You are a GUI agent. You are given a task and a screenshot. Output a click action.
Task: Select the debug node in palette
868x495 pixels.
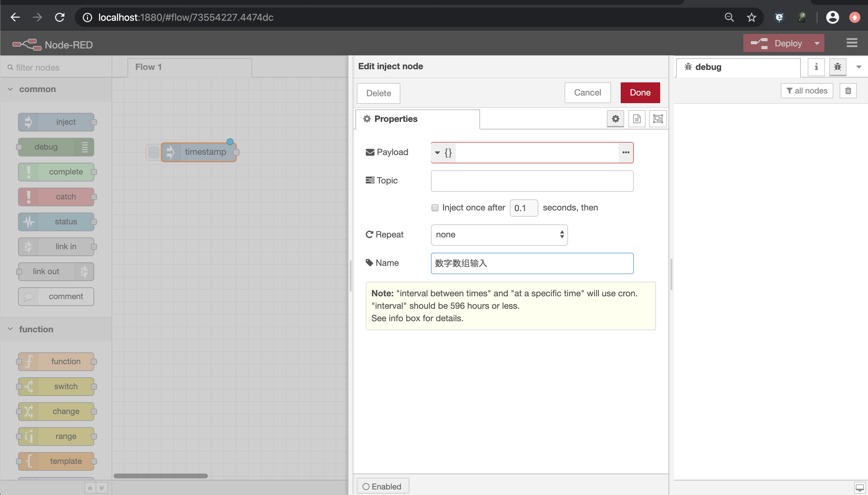tap(56, 147)
